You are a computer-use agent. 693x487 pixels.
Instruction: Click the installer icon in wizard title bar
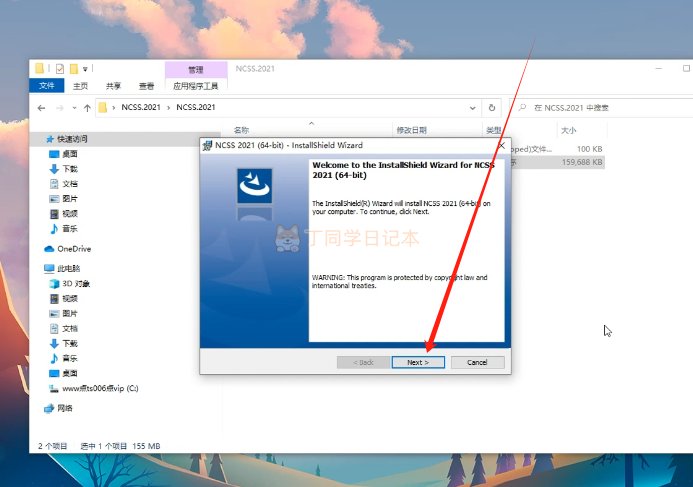click(x=207, y=145)
